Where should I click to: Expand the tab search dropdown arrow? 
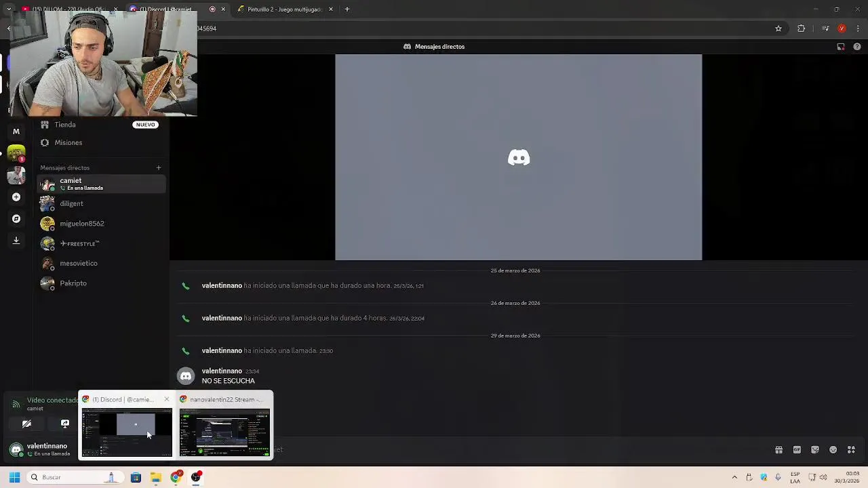click(8, 9)
